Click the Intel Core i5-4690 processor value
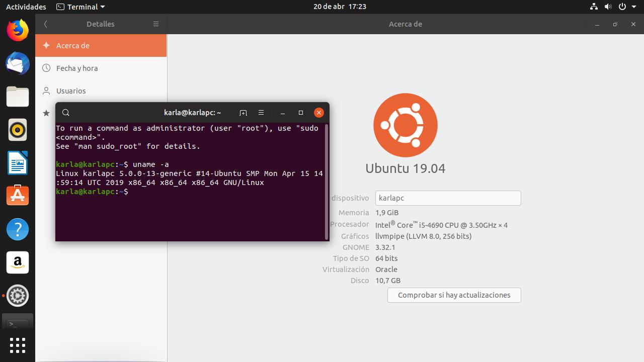Image resolution: width=644 pixels, height=362 pixels. (441, 225)
